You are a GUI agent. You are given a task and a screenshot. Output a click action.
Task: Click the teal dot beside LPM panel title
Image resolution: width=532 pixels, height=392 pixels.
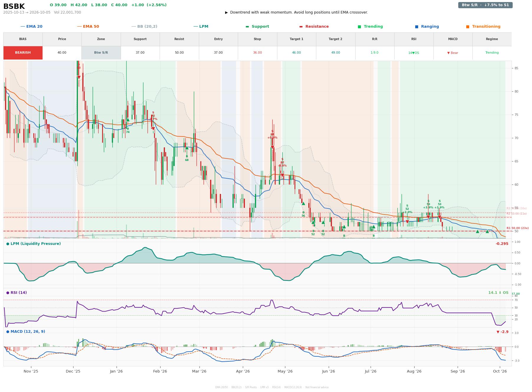point(8,244)
